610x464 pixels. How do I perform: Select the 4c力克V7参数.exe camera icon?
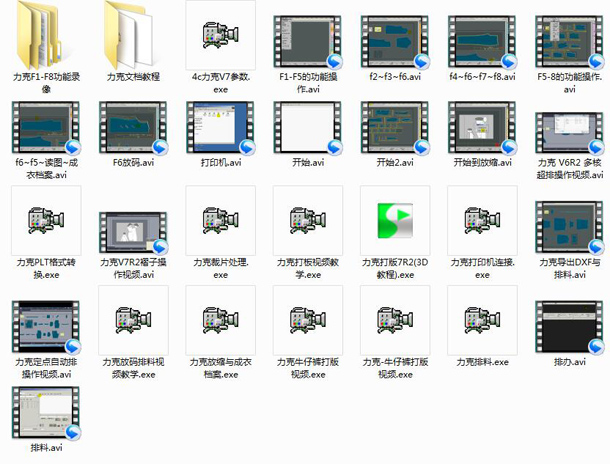click(x=220, y=35)
